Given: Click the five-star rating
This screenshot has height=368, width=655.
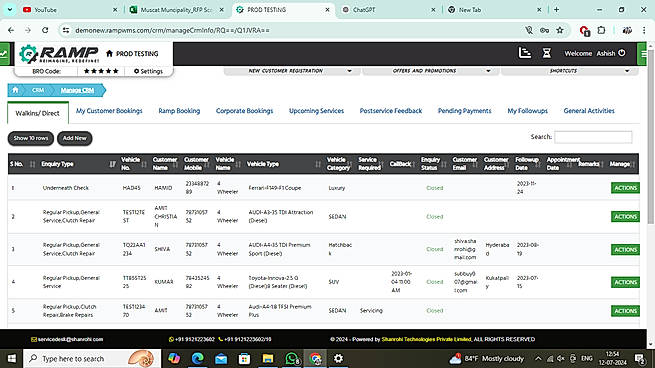Looking at the screenshot, I should pyautogui.click(x=101, y=71).
